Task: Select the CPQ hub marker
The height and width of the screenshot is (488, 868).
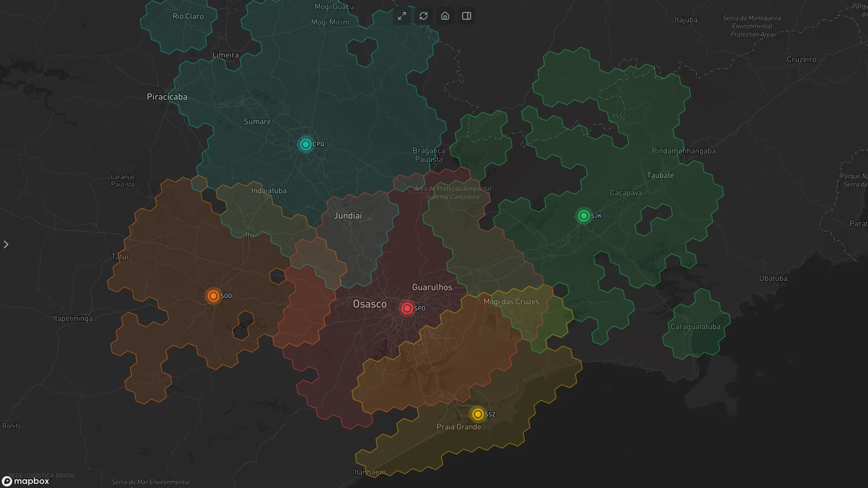Action: click(x=306, y=144)
